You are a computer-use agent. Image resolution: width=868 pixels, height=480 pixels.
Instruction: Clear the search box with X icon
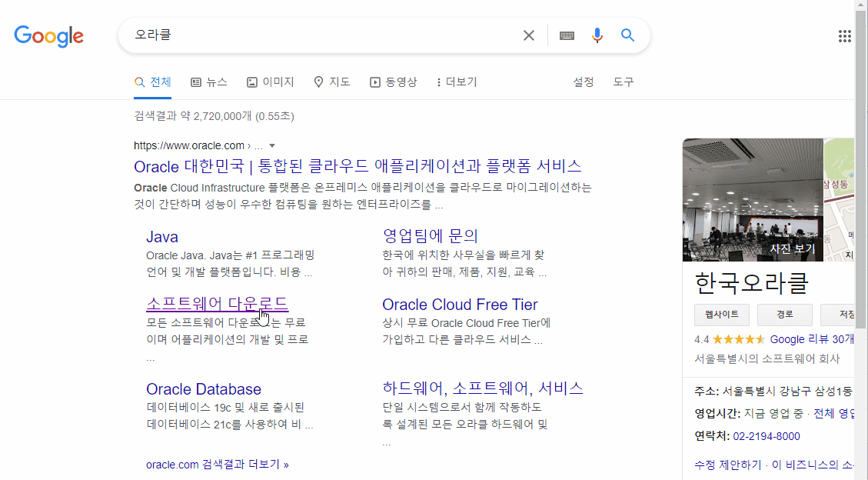pyautogui.click(x=529, y=35)
